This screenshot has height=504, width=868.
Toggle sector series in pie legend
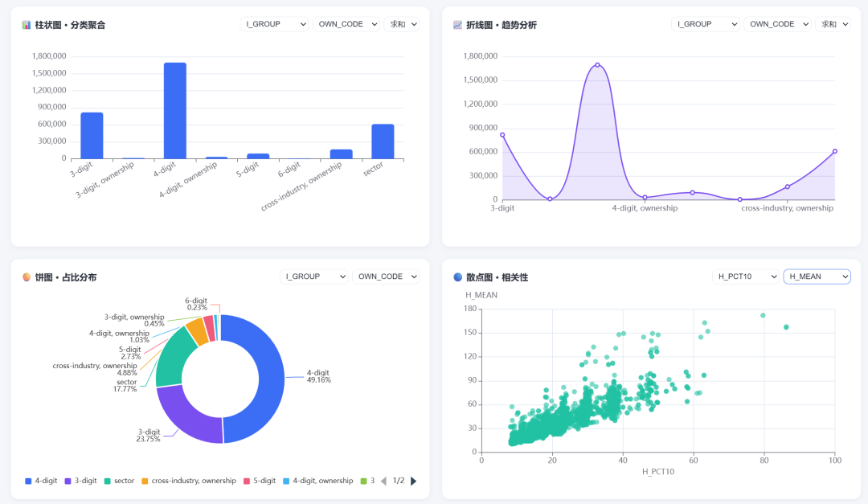coord(119,481)
